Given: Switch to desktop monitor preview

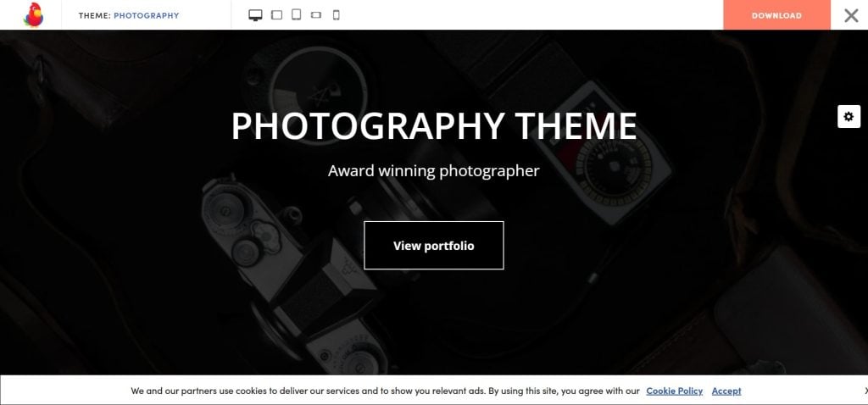Looking at the screenshot, I should tap(255, 15).
